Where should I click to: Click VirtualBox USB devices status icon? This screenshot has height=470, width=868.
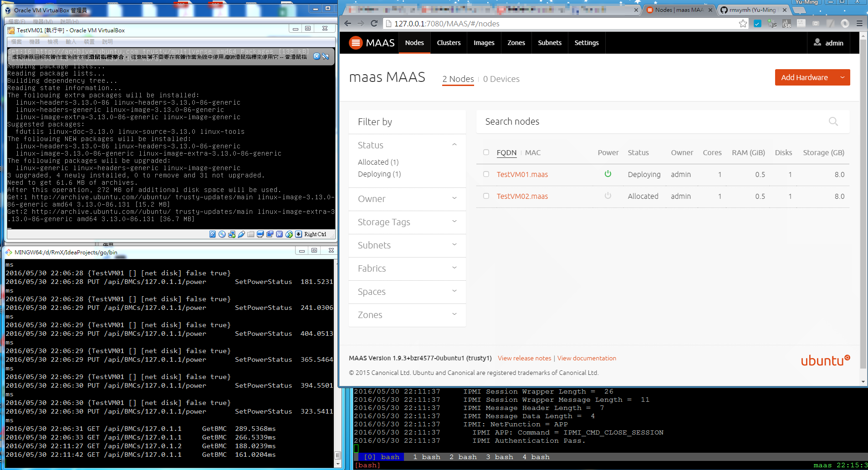[x=241, y=234]
